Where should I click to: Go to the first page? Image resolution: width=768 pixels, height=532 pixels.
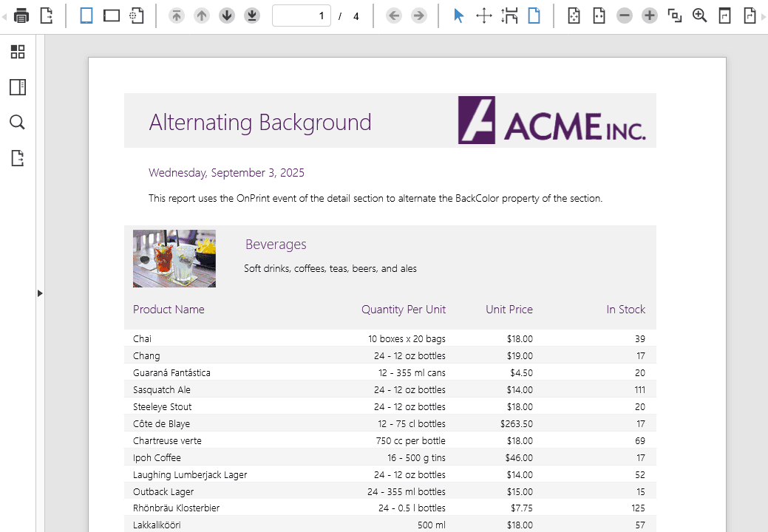[177, 16]
